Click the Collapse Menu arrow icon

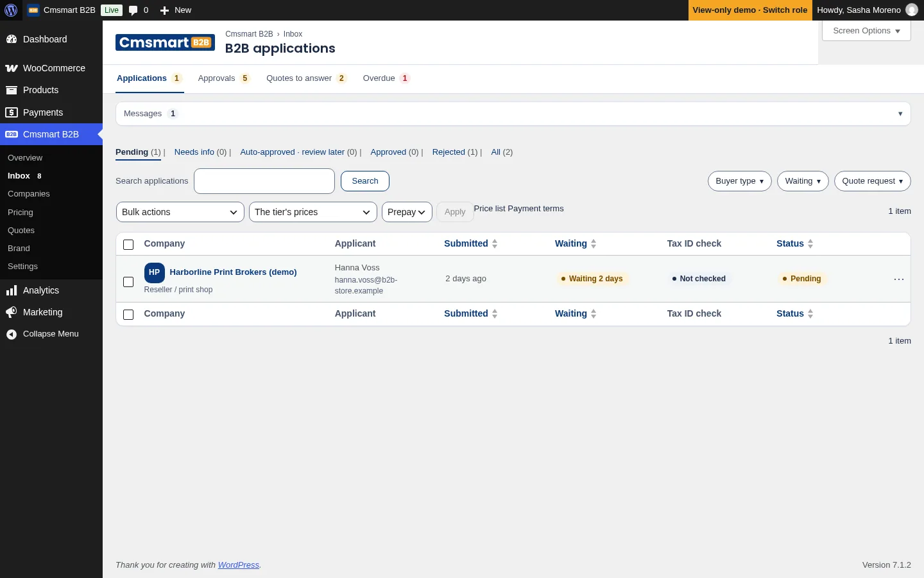[12, 334]
